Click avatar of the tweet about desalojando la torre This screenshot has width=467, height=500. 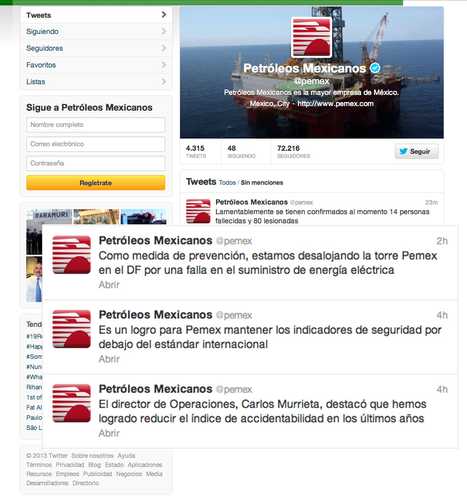tap(72, 255)
